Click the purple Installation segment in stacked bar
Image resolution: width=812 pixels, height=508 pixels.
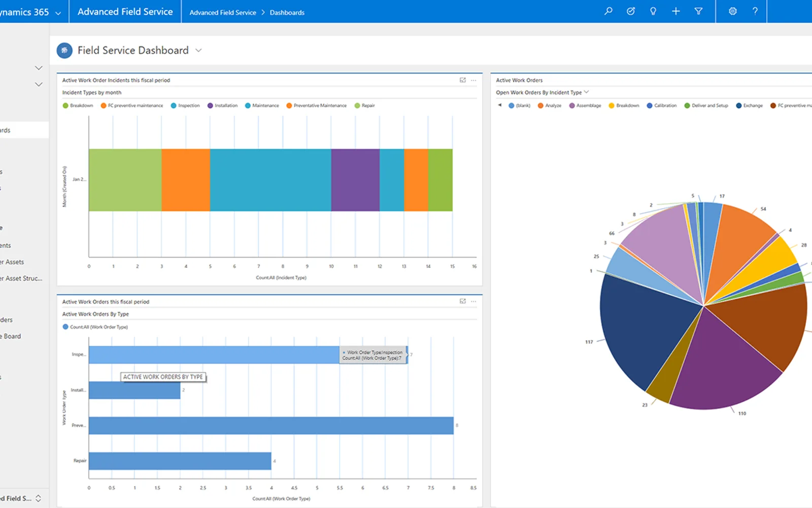click(355, 180)
